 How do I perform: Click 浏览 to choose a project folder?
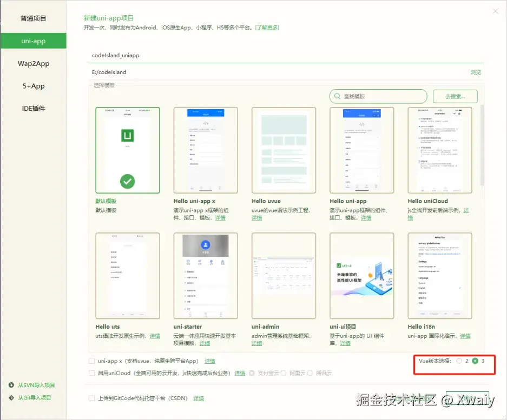tap(476, 71)
